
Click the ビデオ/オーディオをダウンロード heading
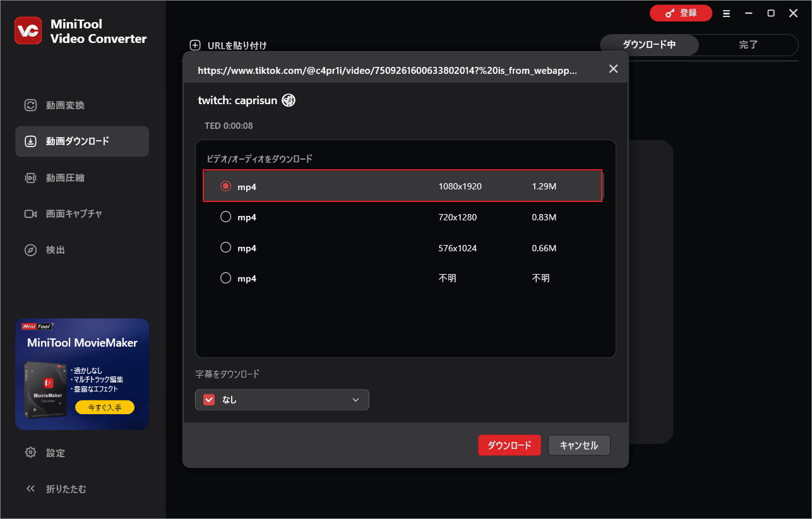pyautogui.click(x=260, y=159)
